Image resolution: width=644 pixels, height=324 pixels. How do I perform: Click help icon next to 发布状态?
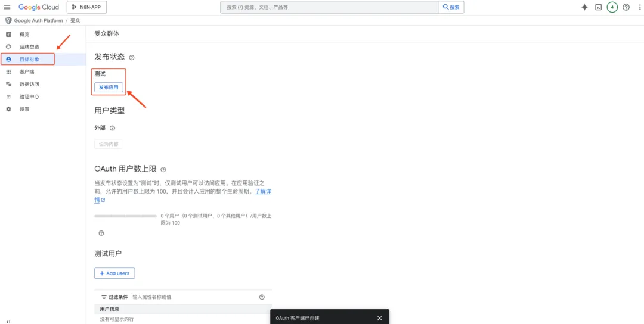132,57
